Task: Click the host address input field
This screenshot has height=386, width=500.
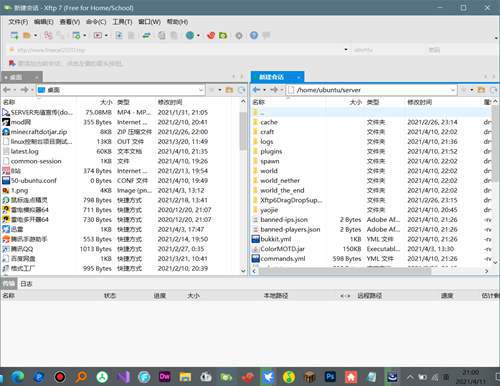Action: pyautogui.click(x=178, y=50)
